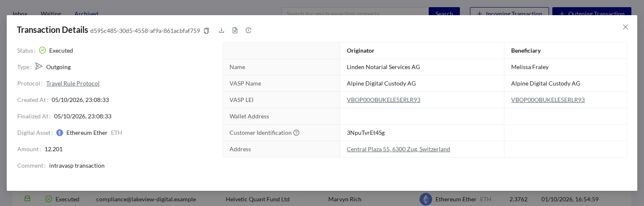644x206 pixels.
Task: Click the Finalized At timestamp value
Action: [x=83, y=116]
